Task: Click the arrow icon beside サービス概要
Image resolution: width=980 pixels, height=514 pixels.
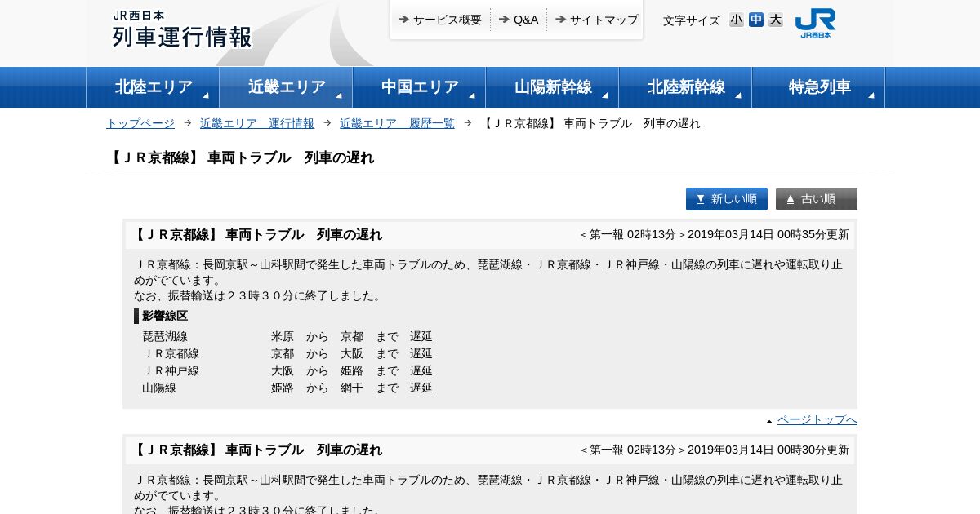Action: tap(403, 19)
